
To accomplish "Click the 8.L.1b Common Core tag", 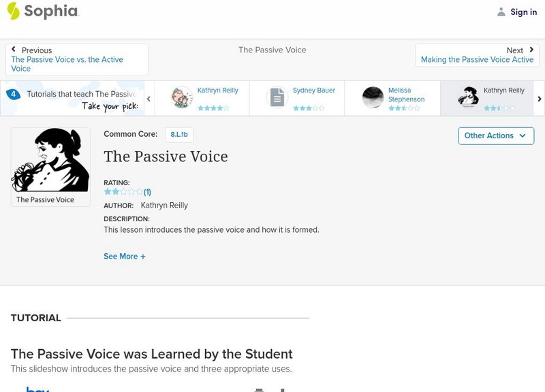I will point(179,135).
